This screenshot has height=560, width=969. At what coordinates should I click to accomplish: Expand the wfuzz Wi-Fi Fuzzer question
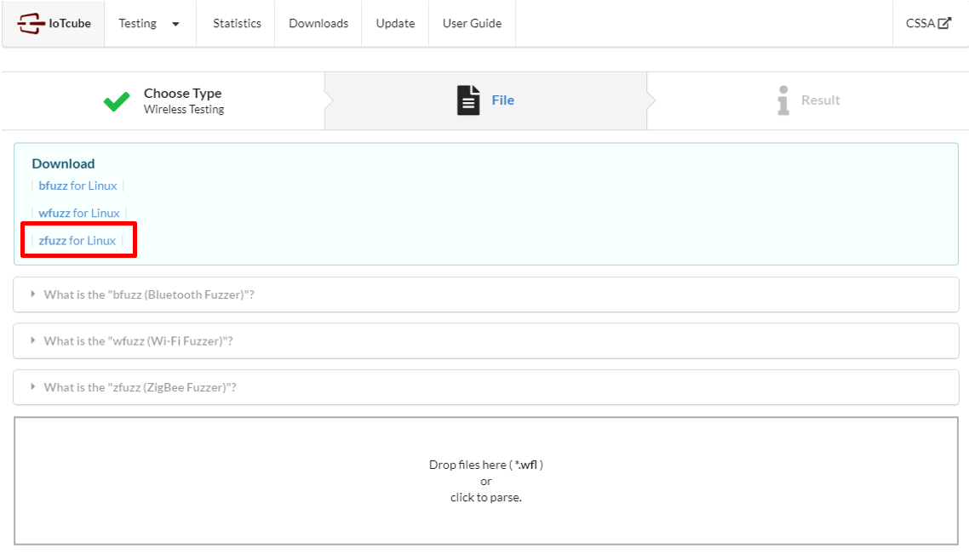coord(138,340)
